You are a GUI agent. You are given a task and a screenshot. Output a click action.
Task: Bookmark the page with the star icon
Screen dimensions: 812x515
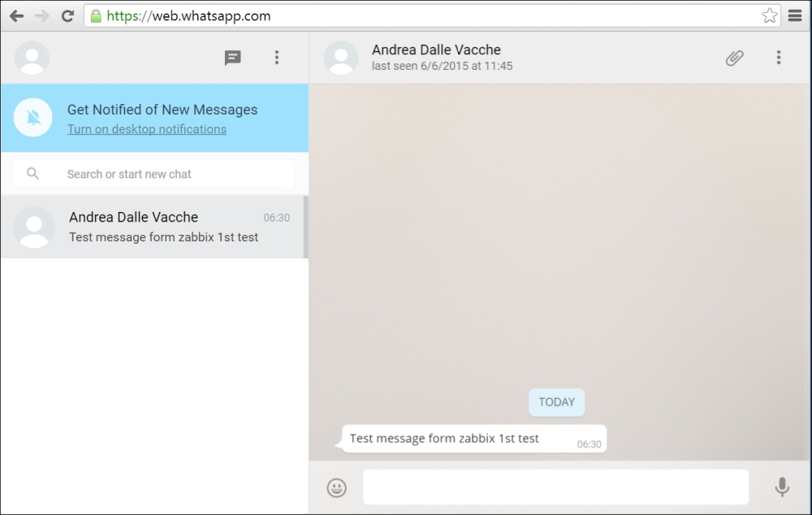[769, 16]
